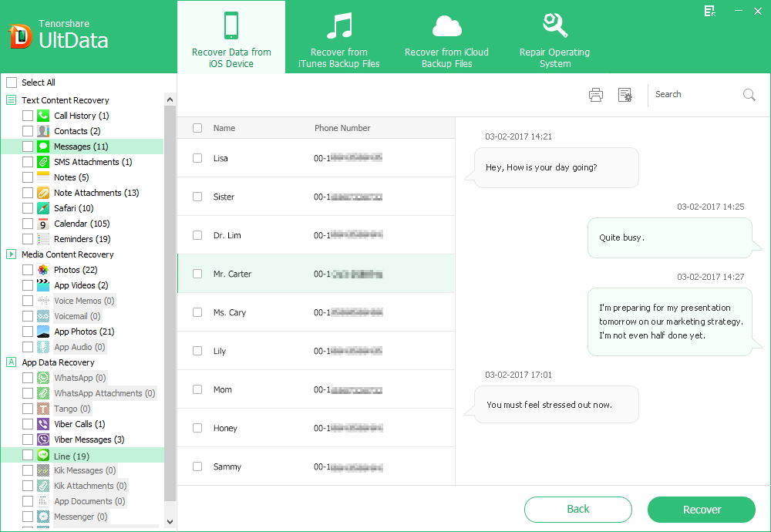This screenshot has width=771, height=532.
Task: Click the Line app icon
Action: coord(43,456)
